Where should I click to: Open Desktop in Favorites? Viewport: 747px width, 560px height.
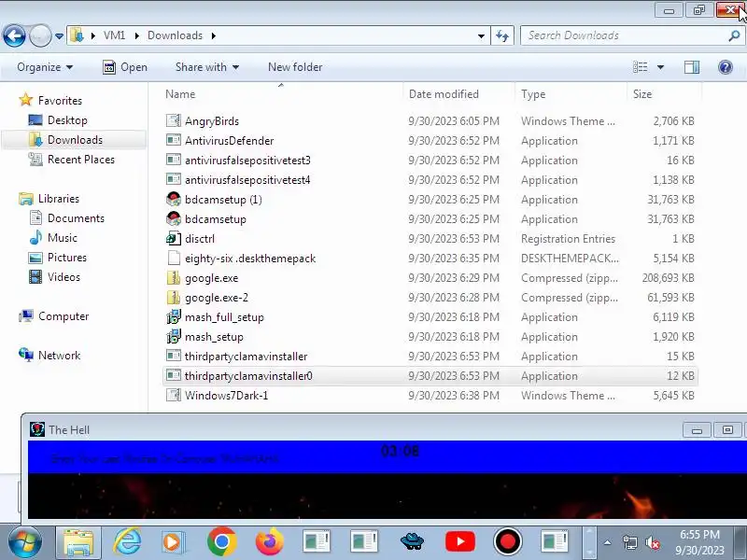67,120
